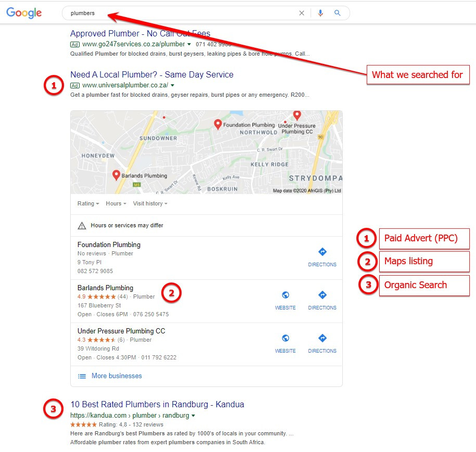Click the plumbers search input field
Viewport: 476px width, 452px height.
coord(182,13)
